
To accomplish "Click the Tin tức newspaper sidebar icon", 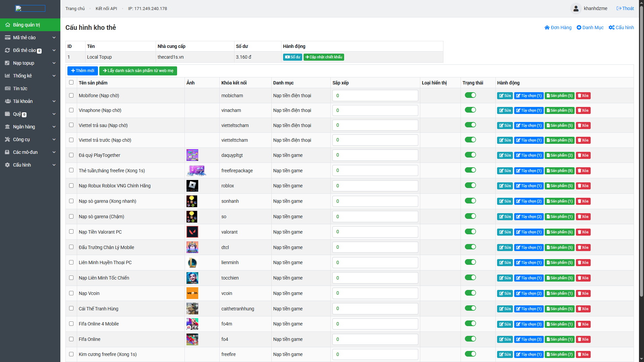I will click(8, 88).
